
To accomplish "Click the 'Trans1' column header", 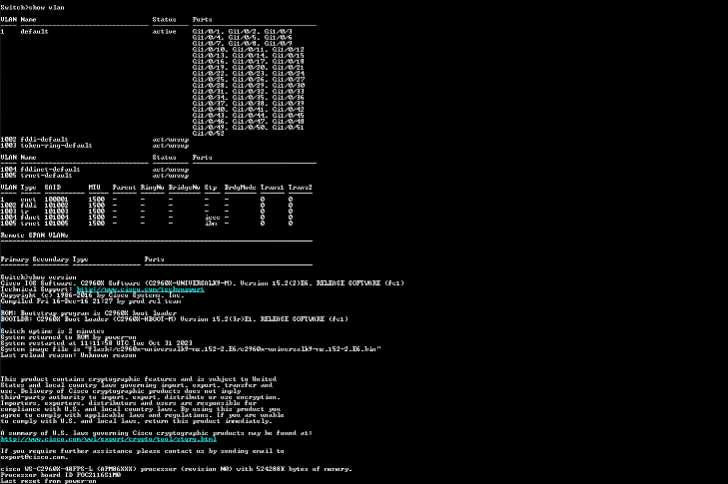I will coord(272,187).
